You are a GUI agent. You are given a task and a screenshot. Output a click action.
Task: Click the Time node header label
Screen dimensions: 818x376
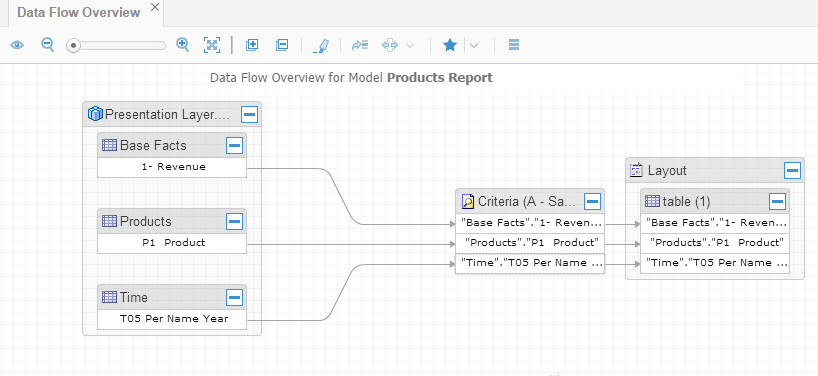coord(134,298)
